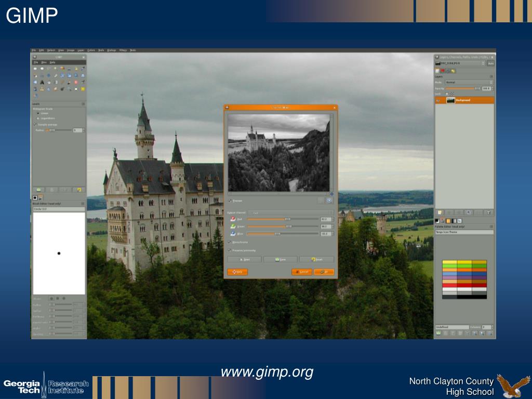This screenshot has height=399, width=532.
Task: Activate the Select by Color tool
Action: click(62, 69)
